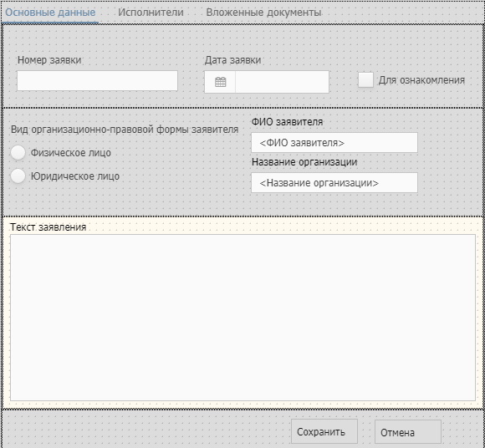Focus the Номер заявки input field
This screenshot has height=448, width=485.
tap(97, 81)
